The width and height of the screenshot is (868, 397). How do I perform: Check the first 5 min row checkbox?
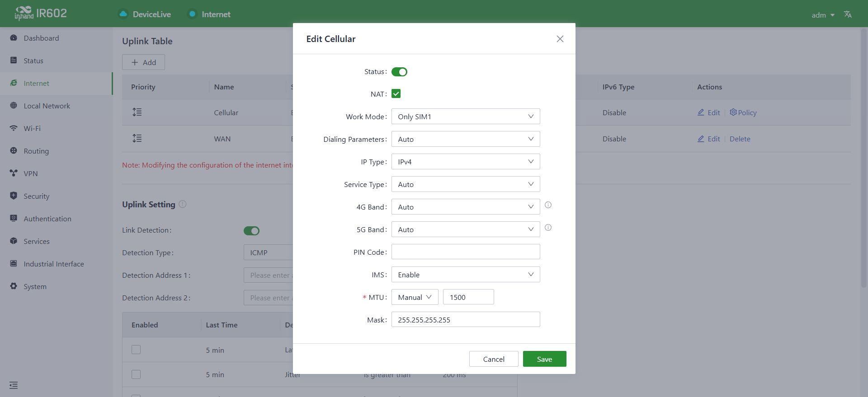(x=136, y=350)
